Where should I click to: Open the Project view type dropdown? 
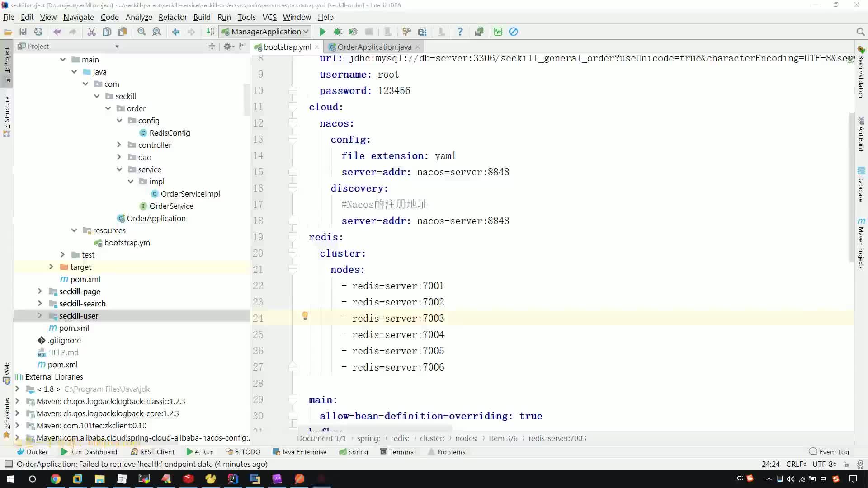(117, 46)
